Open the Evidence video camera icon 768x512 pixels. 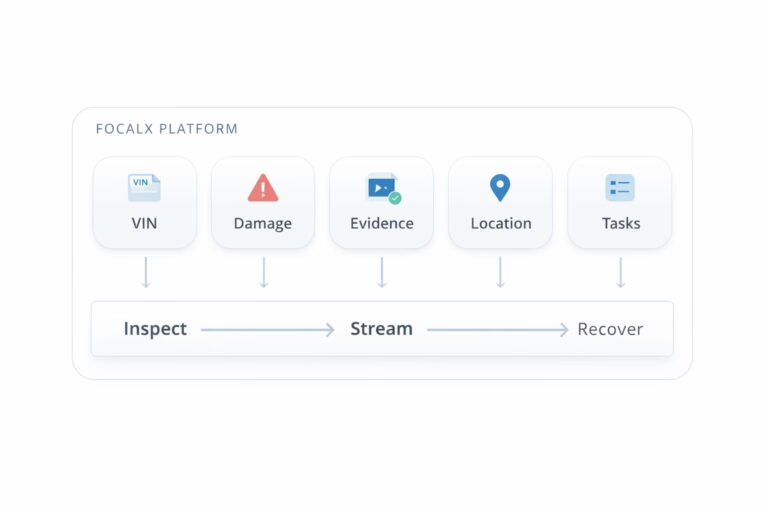(380, 186)
